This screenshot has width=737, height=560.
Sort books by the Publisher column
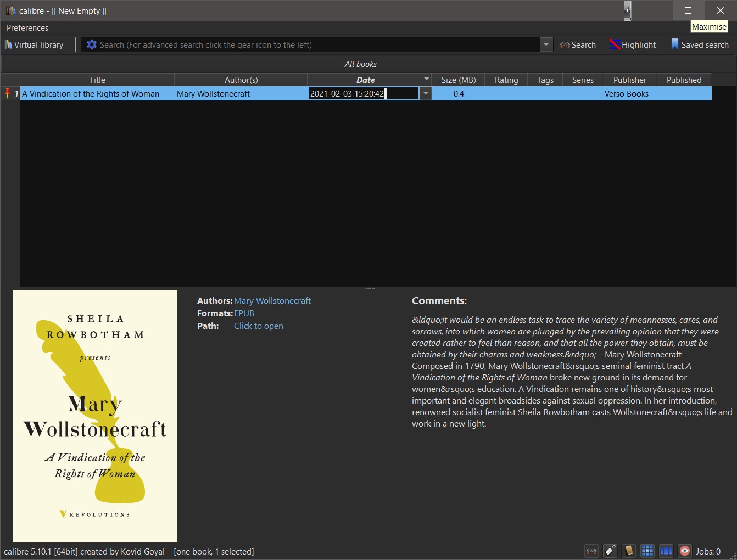630,80
